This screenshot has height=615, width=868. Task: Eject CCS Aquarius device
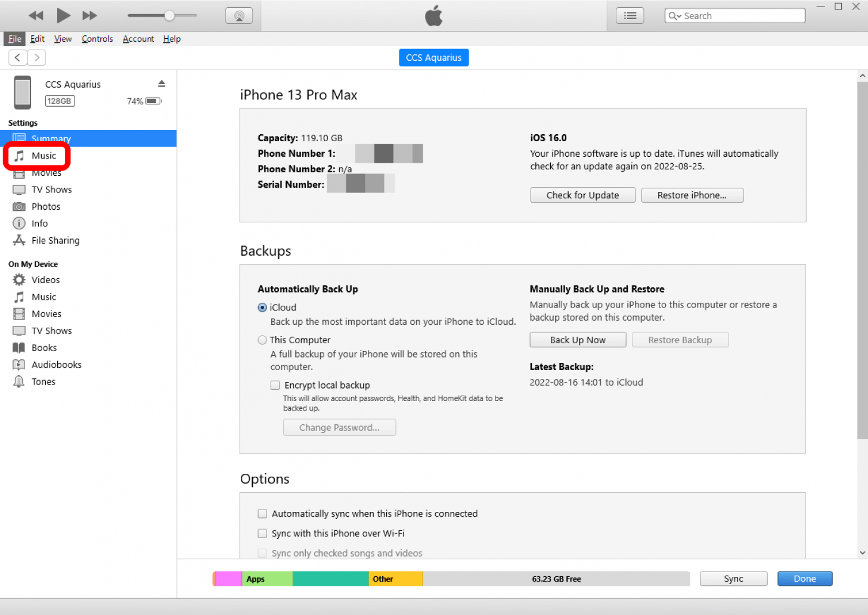[x=162, y=83]
